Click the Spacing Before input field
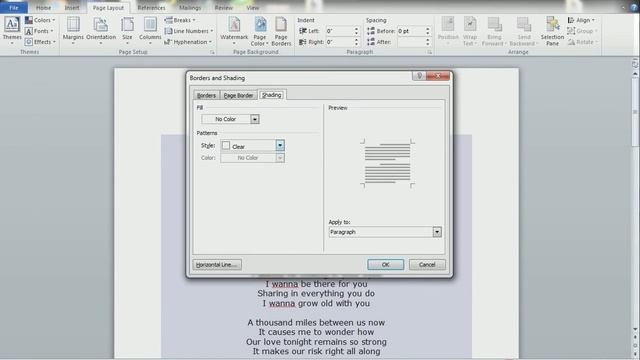The height and width of the screenshot is (360, 640). pyautogui.click(x=411, y=31)
